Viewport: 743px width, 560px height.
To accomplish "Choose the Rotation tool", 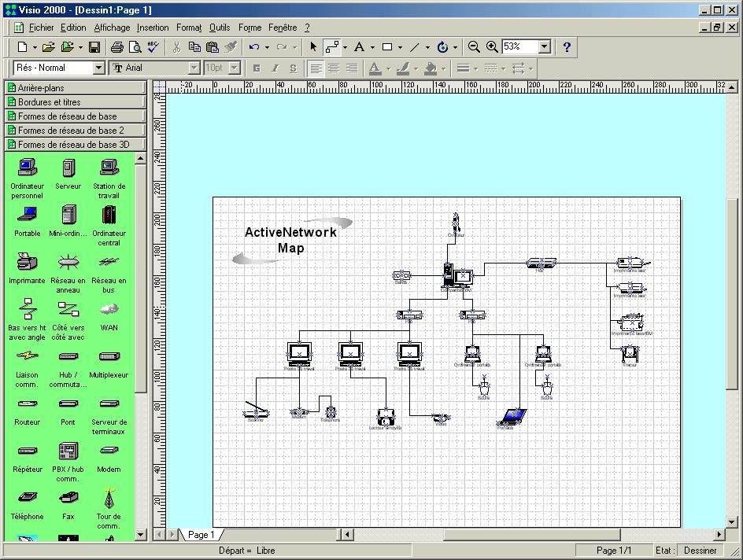I will pyautogui.click(x=442, y=47).
